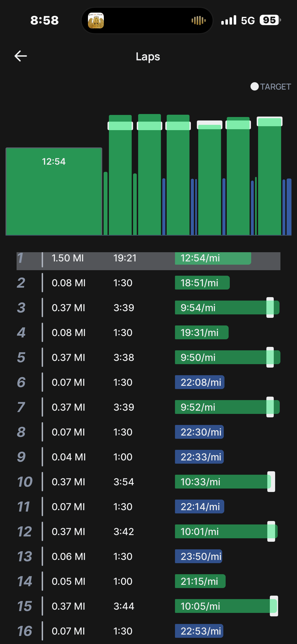Image resolution: width=297 pixels, height=644 pixels.
Task: Select lap 9 with 0.04 MI distance
Action: point(148,457)
